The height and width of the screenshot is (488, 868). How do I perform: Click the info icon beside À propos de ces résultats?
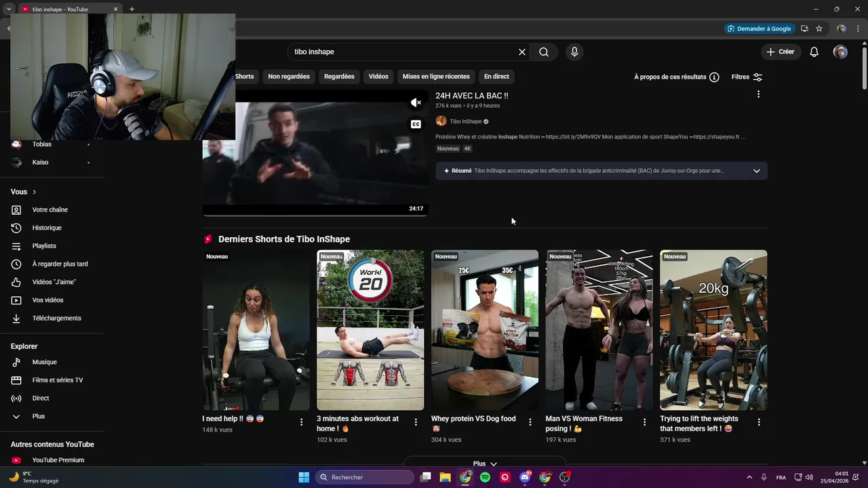pos(714,77)
